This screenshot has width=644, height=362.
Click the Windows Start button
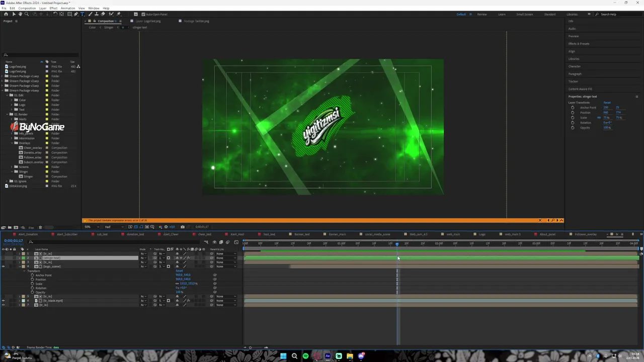tap(283, 356)
